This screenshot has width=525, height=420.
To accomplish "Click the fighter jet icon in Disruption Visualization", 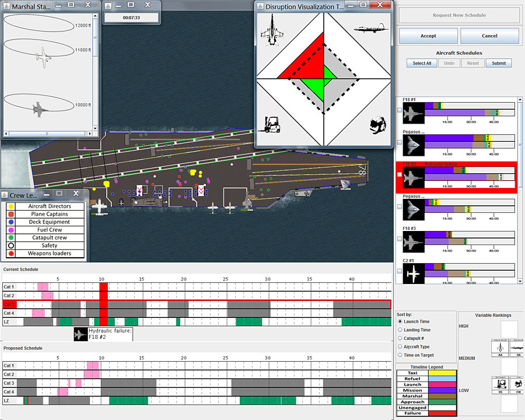I will click(272, 30).
